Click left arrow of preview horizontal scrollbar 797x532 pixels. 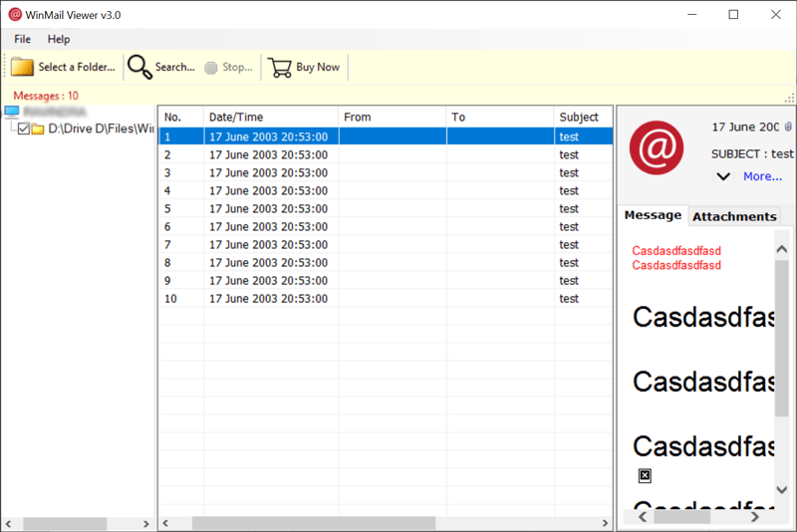[643, 517]
